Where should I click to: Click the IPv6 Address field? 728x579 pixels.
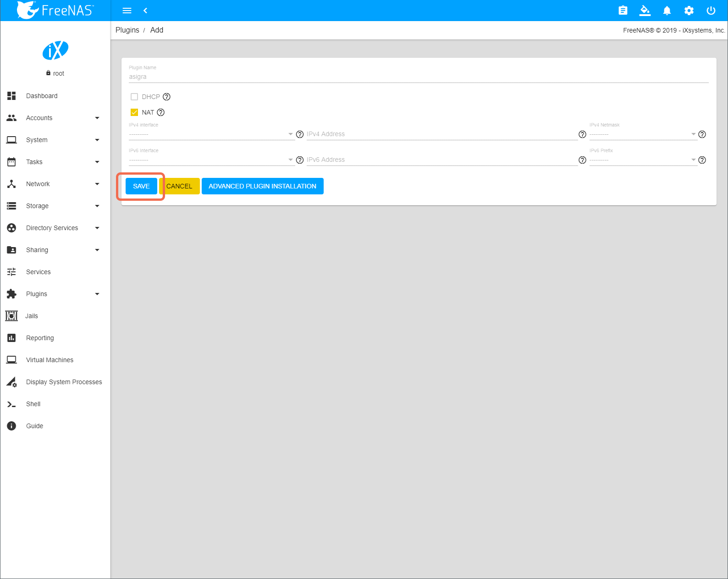click(x=442, y=160)
